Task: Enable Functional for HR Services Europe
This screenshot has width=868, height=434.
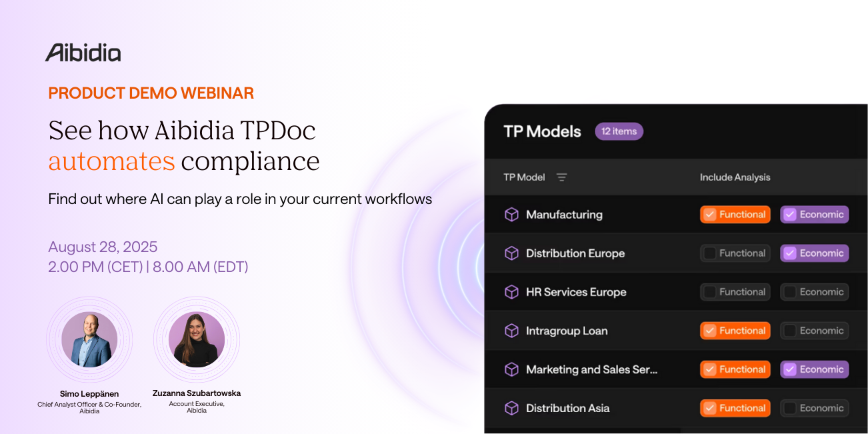Action: click(735, 292)
